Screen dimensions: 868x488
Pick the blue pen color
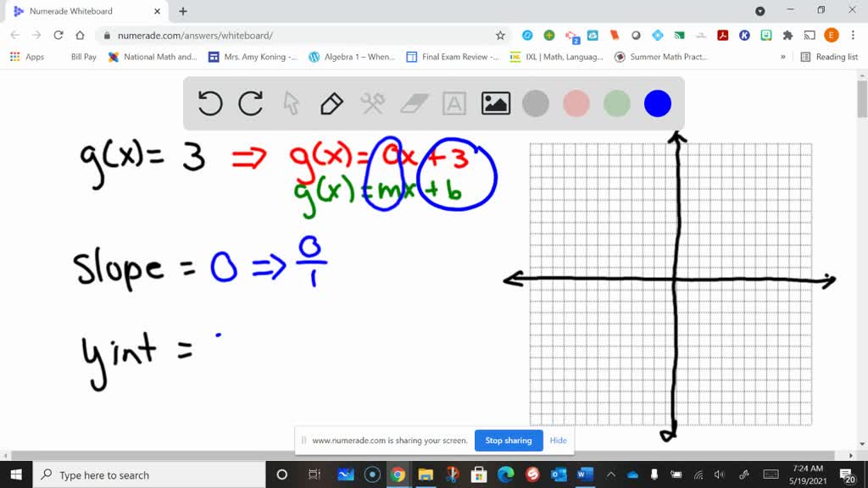pos(658,103)
